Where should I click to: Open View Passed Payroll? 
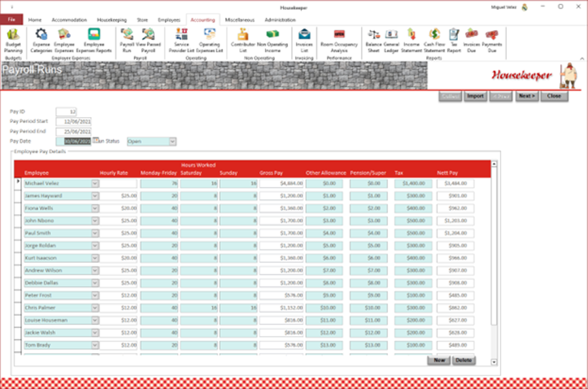[148, 40]
